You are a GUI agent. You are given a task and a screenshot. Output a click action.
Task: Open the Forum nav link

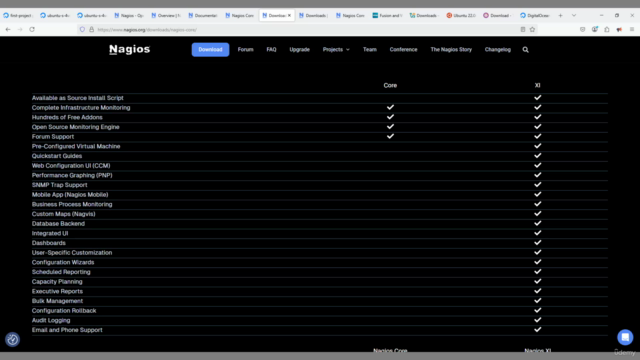245,49
